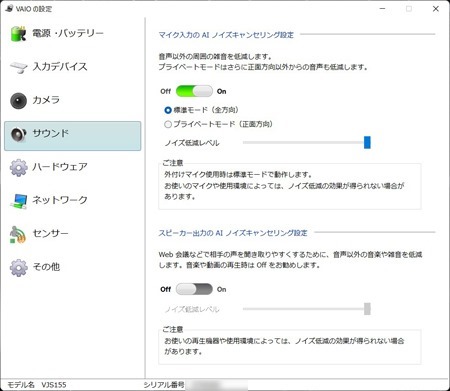450x391 pixels.
Task: Click the microphone ノイズ低減レベル slider handle
Action: 367,142
